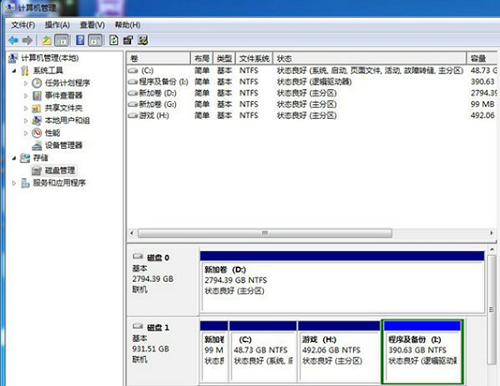
Task: Collapse the 系统工具 tree node
Action: (x=14, y=71)
